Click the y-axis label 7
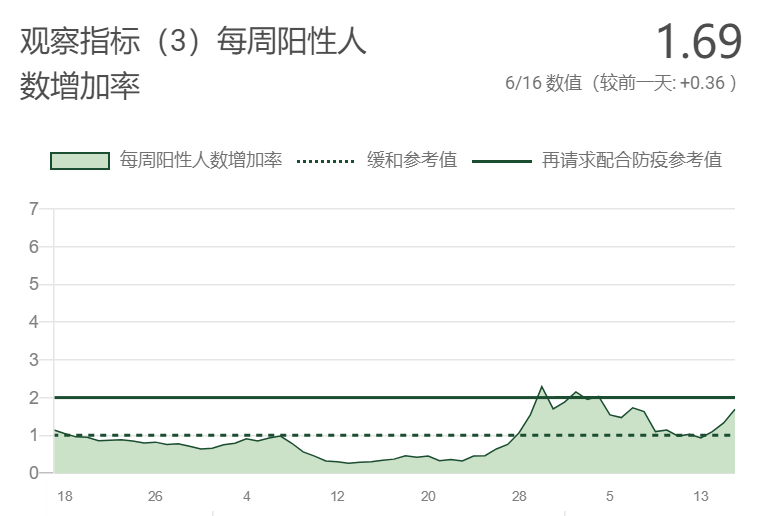This screenshot has width=767, height=516. pos(33,209)
